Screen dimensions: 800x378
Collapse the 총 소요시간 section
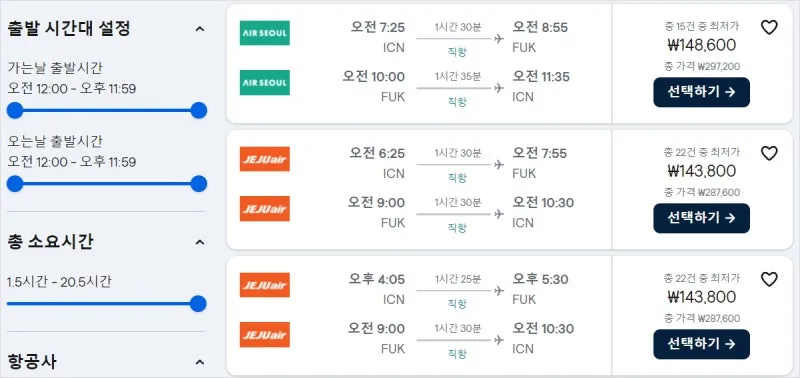pos(200,242)
